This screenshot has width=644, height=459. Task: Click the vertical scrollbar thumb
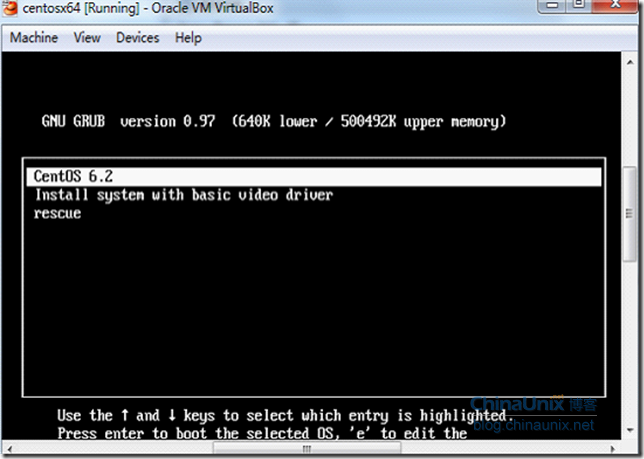pos(629,213)
